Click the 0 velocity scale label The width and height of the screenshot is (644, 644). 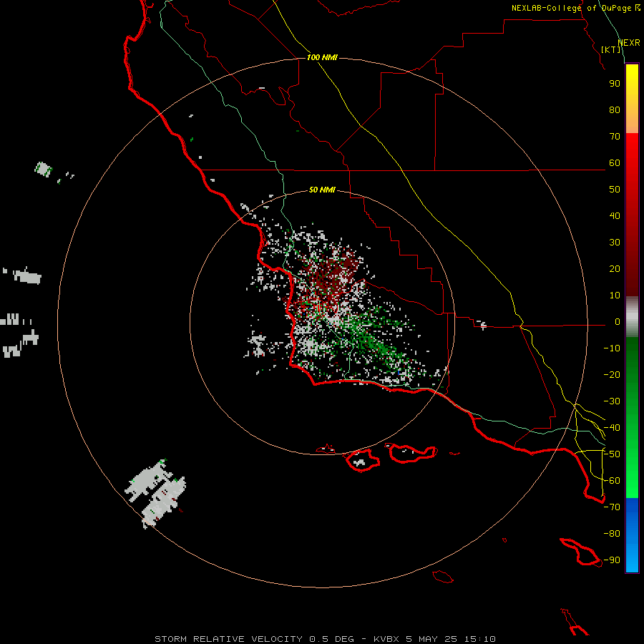618,322
